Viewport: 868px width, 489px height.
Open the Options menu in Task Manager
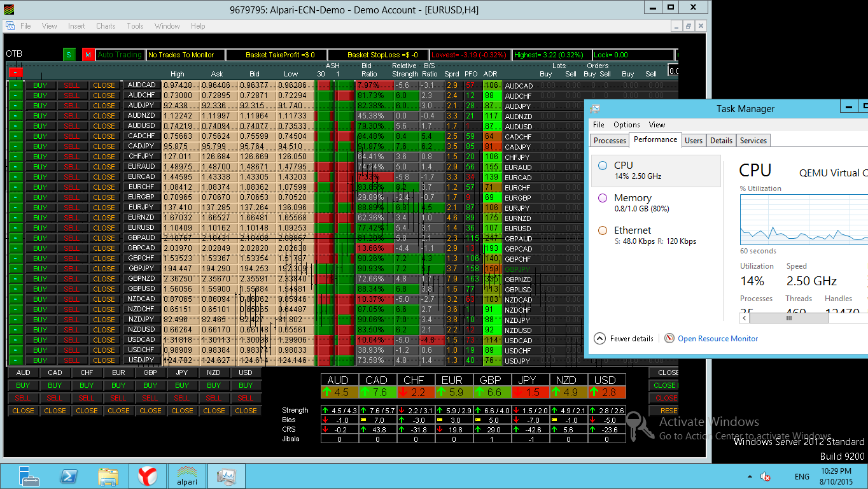point(627,125)
